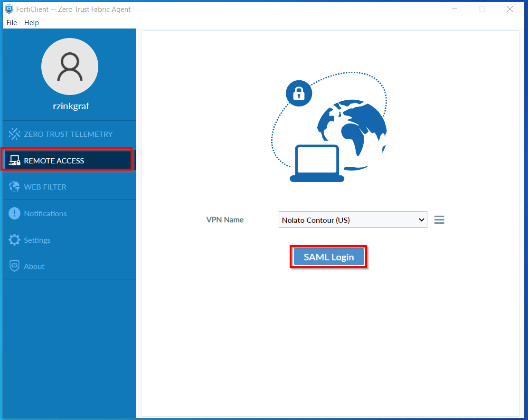Screen dimensions: 528x420
Task: Select WEB FILTER label in sidebar
Action: 45,187
